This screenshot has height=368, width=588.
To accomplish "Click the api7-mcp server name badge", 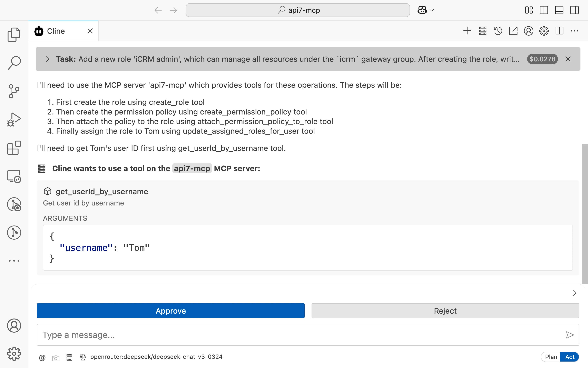I will pyautogui.click(x=192, y=168).
